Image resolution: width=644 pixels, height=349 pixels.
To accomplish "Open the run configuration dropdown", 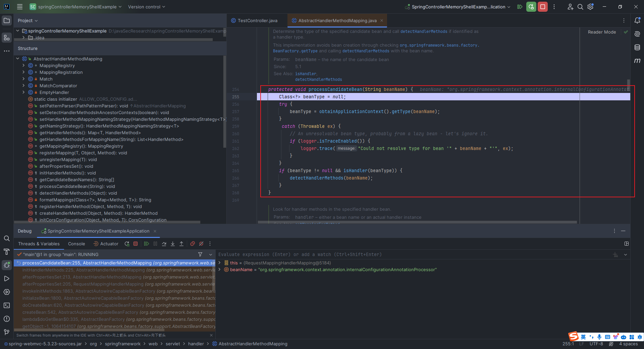I will coord(458,7).
